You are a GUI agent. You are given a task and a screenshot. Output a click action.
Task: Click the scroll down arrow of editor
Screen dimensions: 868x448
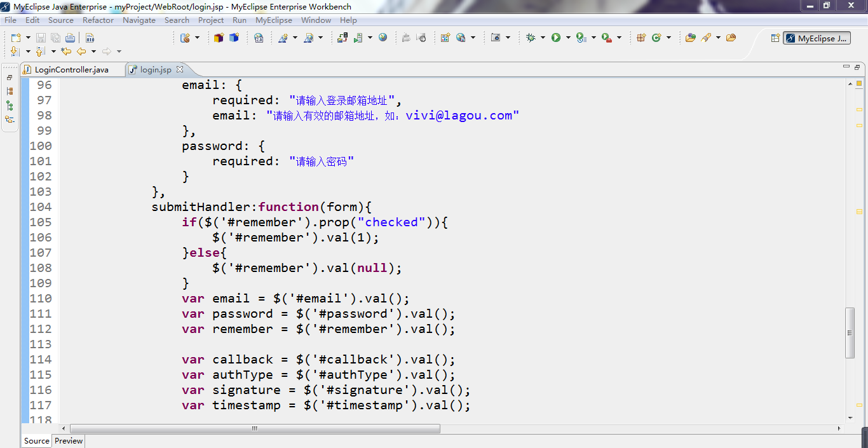pyautogui.click(x=850, y=417)
